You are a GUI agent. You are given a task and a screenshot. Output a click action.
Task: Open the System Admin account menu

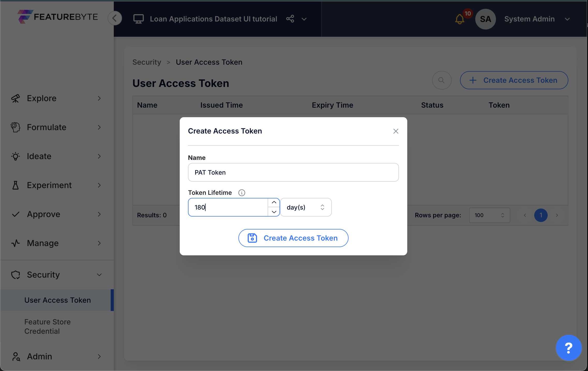pyautogui.click(x=567, y=19)
